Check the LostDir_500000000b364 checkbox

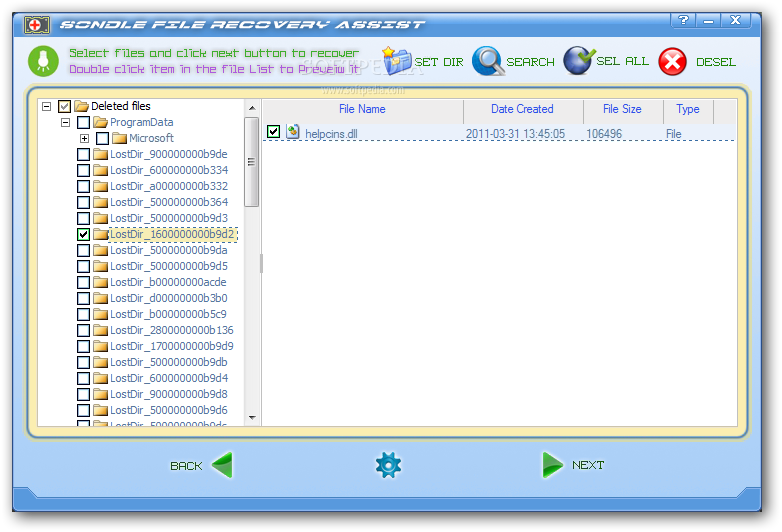83,202
